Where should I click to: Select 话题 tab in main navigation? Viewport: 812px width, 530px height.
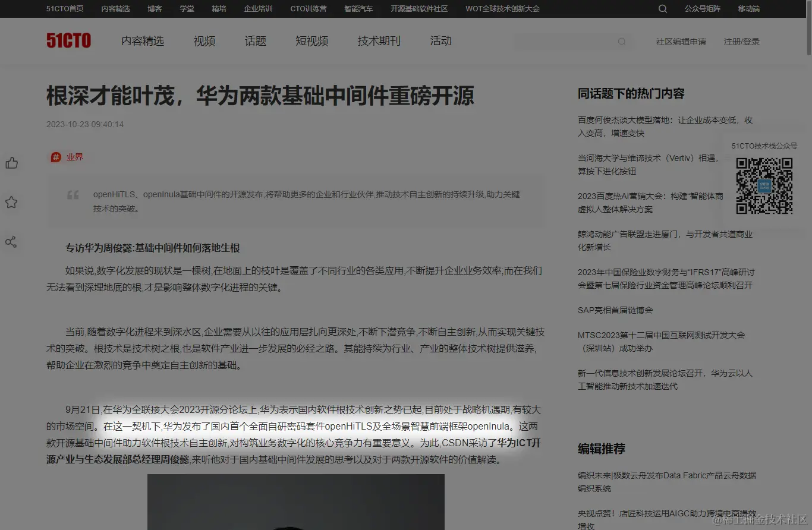(256, 41)
